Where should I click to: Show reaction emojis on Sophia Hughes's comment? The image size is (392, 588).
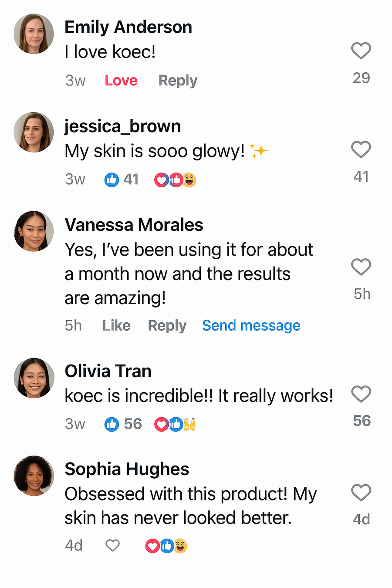166,546
